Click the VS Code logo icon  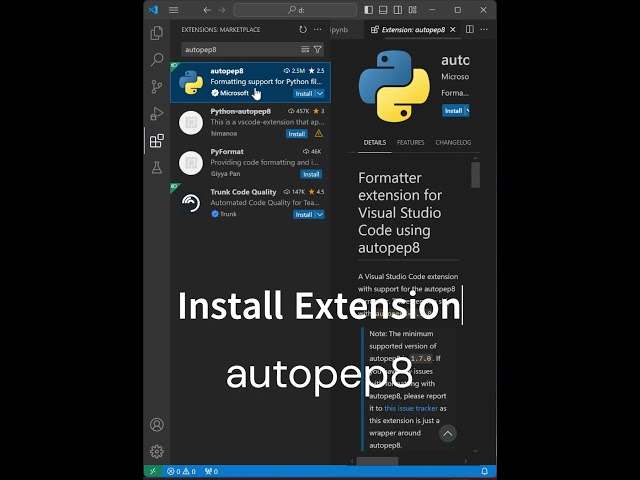click(x=153, y=10)
